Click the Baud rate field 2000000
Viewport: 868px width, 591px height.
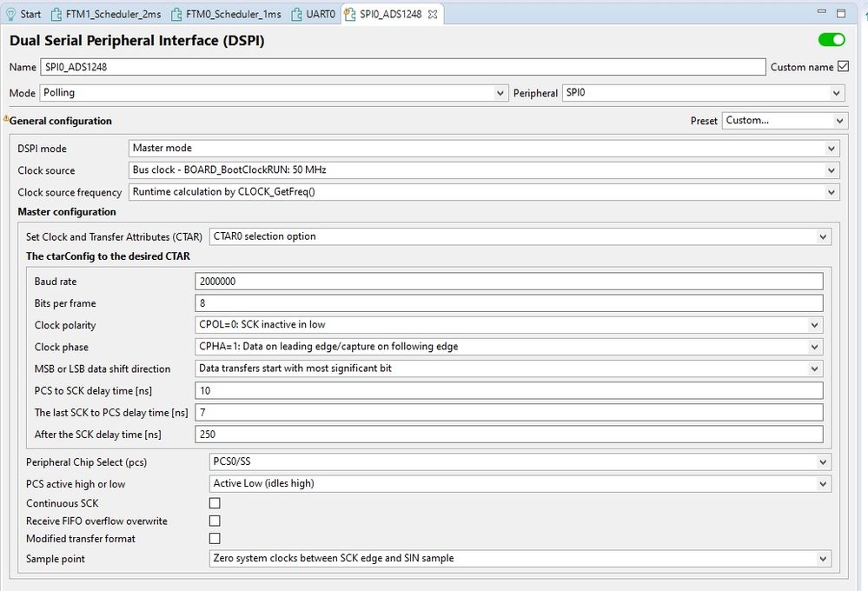509,282
